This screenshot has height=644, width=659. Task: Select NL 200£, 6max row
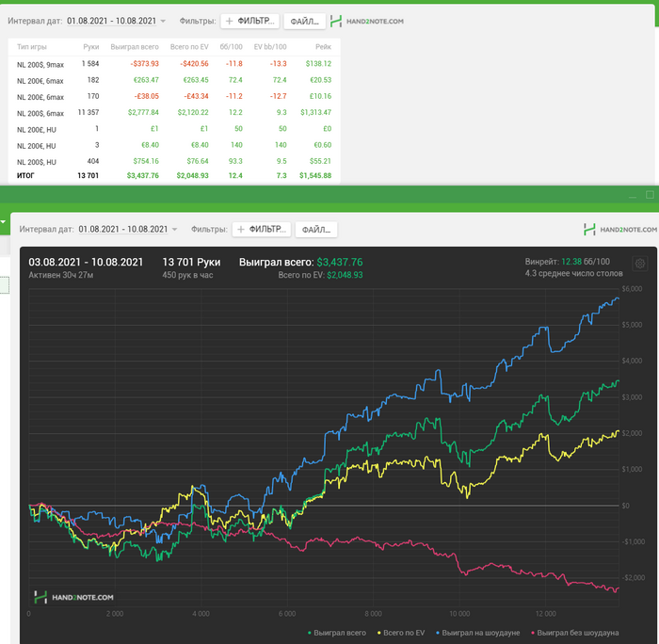[x=174, y=97]
